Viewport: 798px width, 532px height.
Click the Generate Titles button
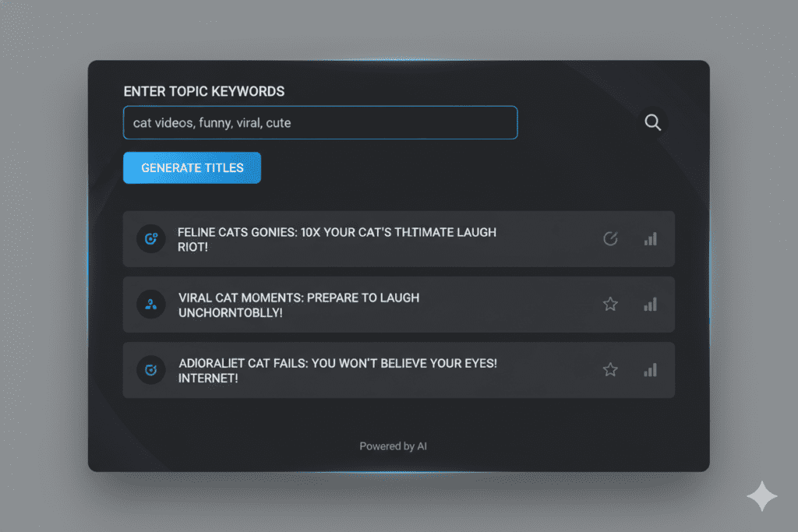click(x=192, y=167)
